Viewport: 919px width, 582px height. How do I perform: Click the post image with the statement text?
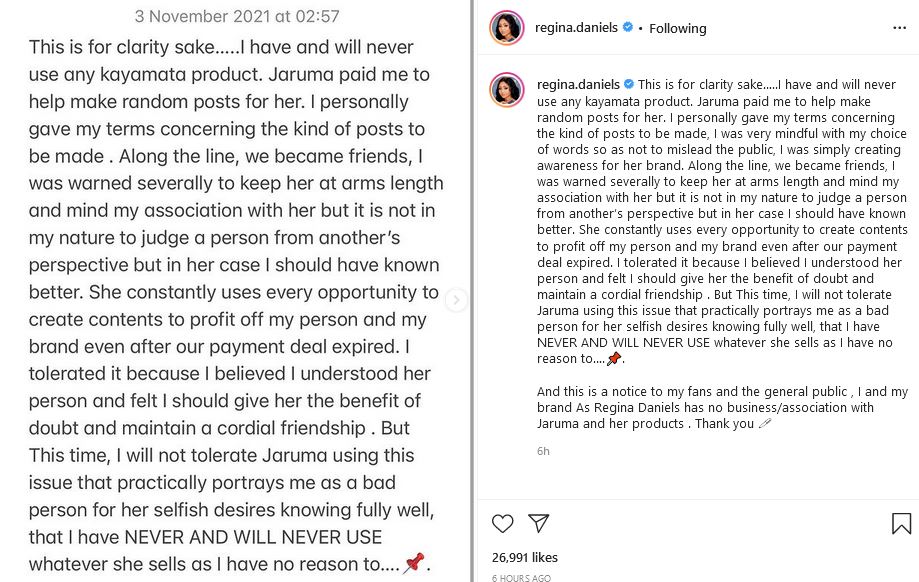click(236, 300)
